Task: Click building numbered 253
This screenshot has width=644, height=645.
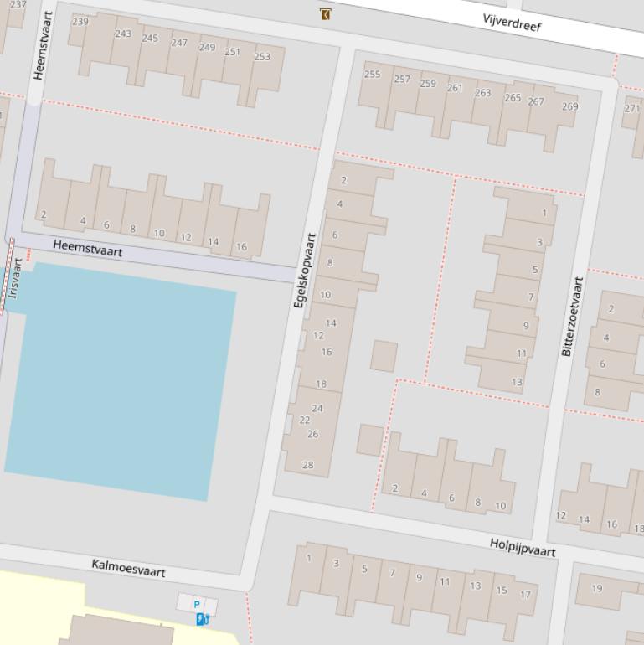Action: [262, 57]
